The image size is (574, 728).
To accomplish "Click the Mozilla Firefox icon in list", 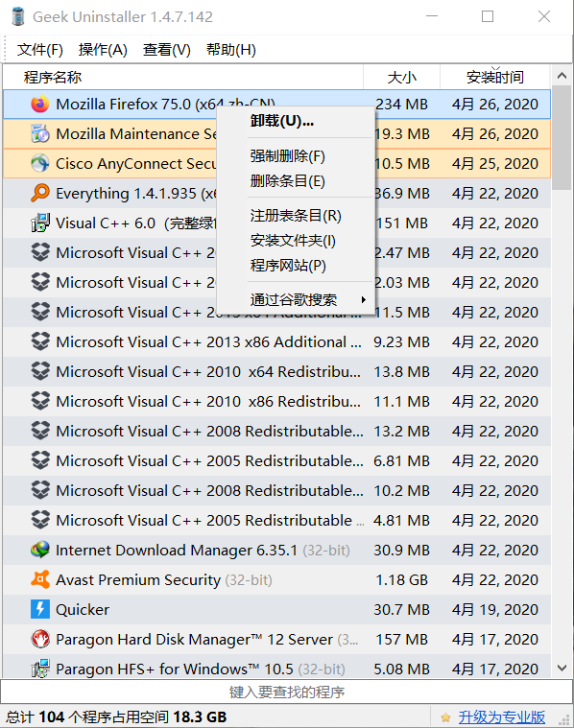I will point(40,104).
